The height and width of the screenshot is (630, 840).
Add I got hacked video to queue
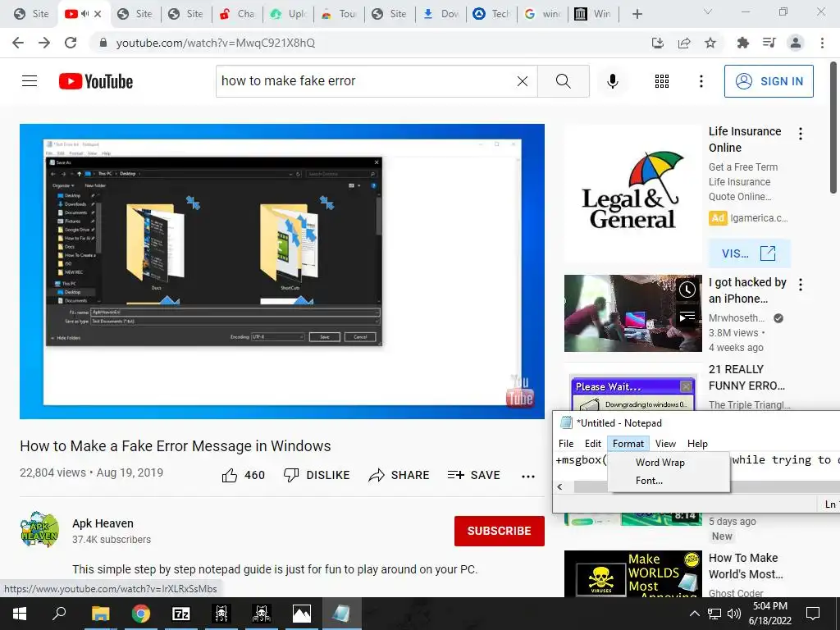pos(687,317)
